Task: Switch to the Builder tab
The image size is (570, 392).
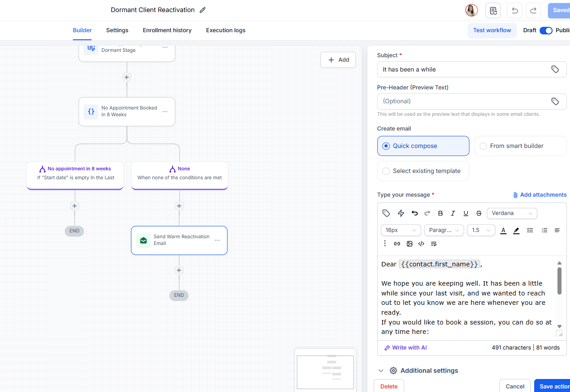Action: click(x=82, y=30)
